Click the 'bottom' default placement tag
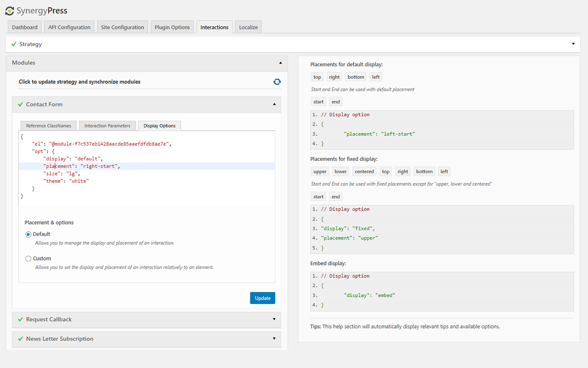The width and height of the screenshot is (588, 368). 356,77
